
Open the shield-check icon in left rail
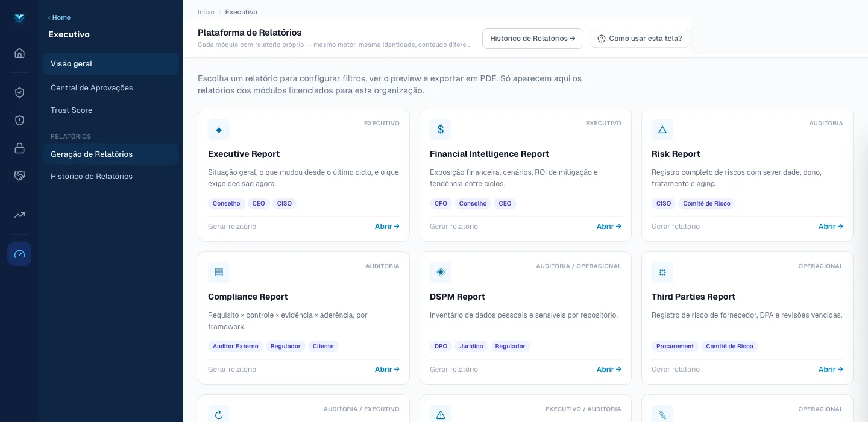tap(19, 92)
